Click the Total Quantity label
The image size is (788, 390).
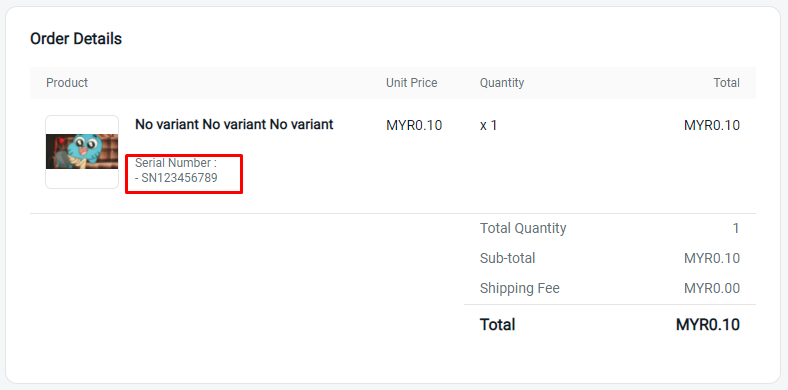523,228
